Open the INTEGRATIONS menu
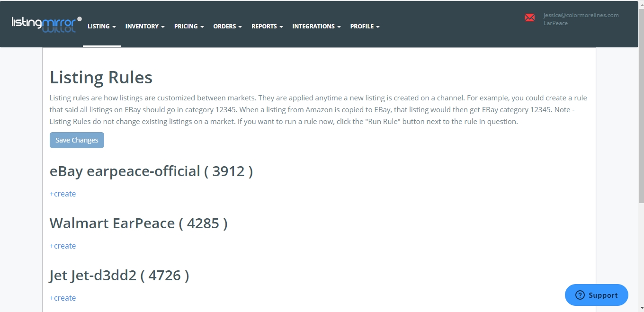The height and width of the screenshot is (312, 644). click(316, 27)
